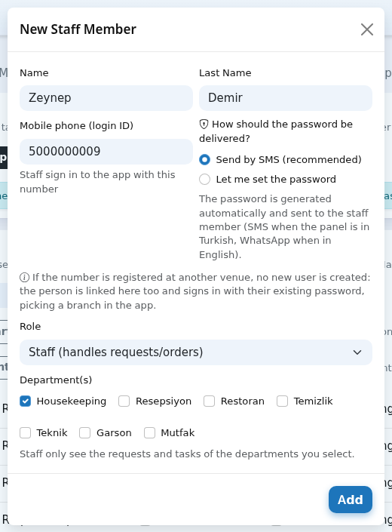The width and height of the screenshot is (392, 532).
Task: Click the shield icon beside password delivery question
Action: (x=204, y=125)
